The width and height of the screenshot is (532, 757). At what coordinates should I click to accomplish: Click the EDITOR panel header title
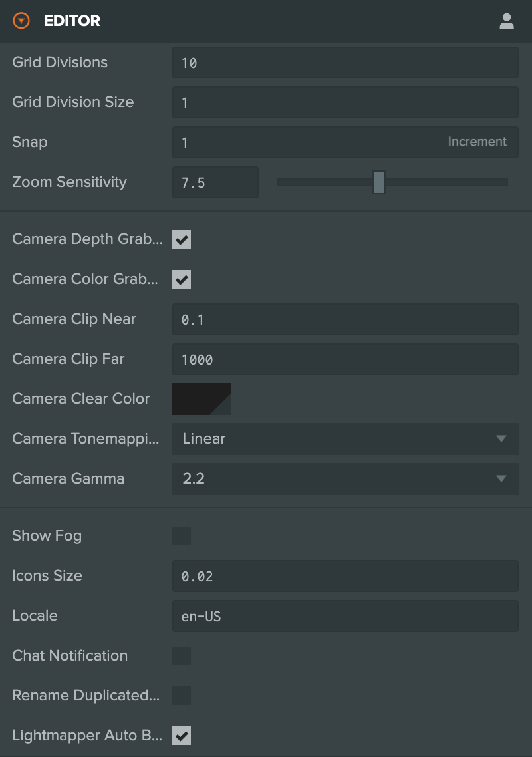72,21
